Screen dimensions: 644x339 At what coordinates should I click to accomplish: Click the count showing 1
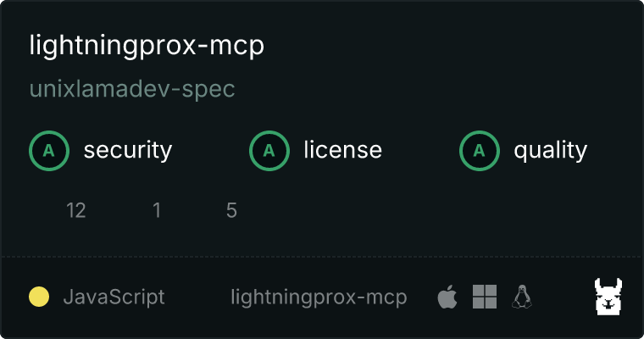[x=157, y=210]
